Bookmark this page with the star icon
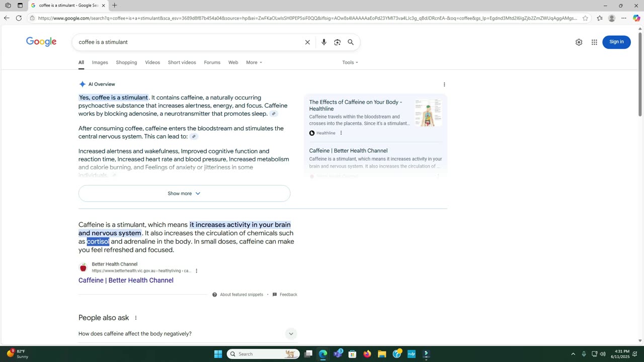Screen dimensions: 644x362 pos(585,18)
